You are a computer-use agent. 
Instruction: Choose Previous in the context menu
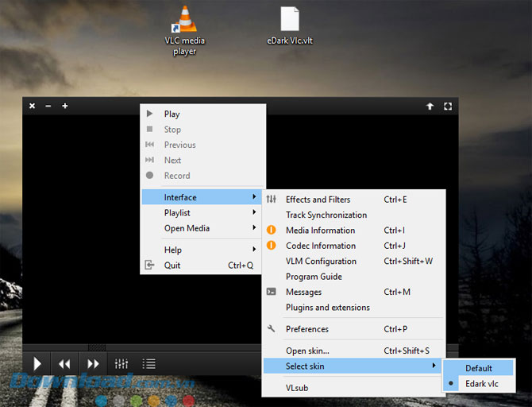(203, 145)
